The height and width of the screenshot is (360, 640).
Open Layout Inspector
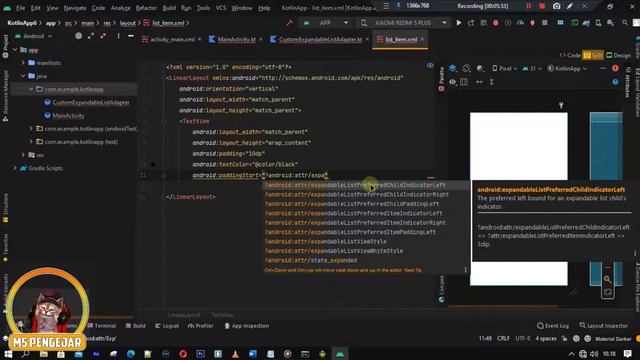(x=604, y=326)
